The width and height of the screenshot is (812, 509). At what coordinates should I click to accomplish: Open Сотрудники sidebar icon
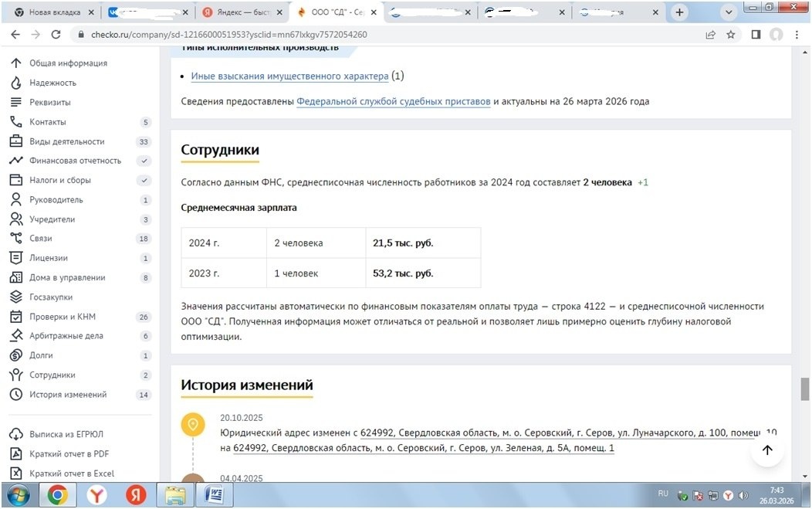click(16, 375)
